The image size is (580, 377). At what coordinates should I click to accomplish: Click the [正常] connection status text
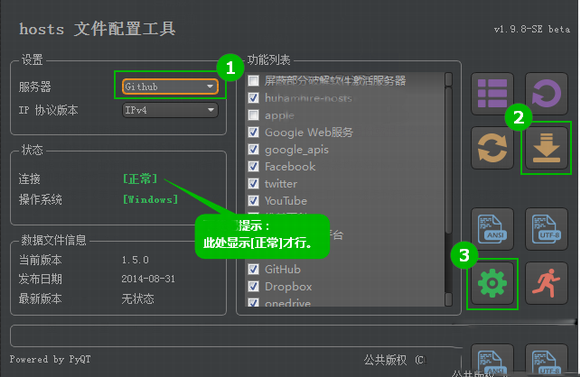click(140, 179)
